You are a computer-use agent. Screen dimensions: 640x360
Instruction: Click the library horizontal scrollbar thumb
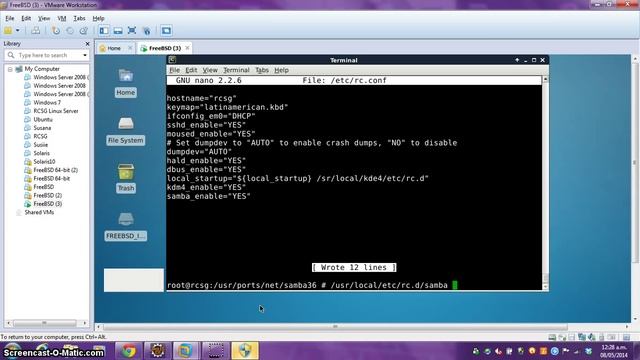(x=44, y=323)
